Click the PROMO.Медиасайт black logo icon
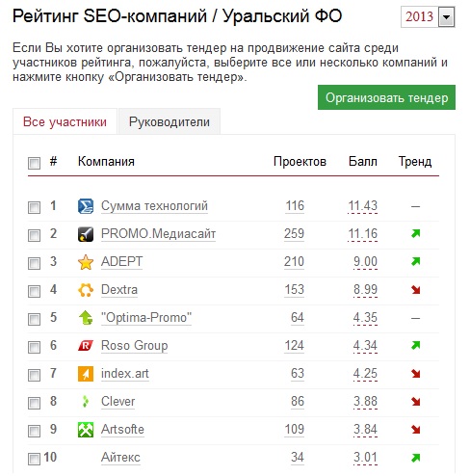Image resolution: width=470 pixels, height=476 pixels. 86,234
